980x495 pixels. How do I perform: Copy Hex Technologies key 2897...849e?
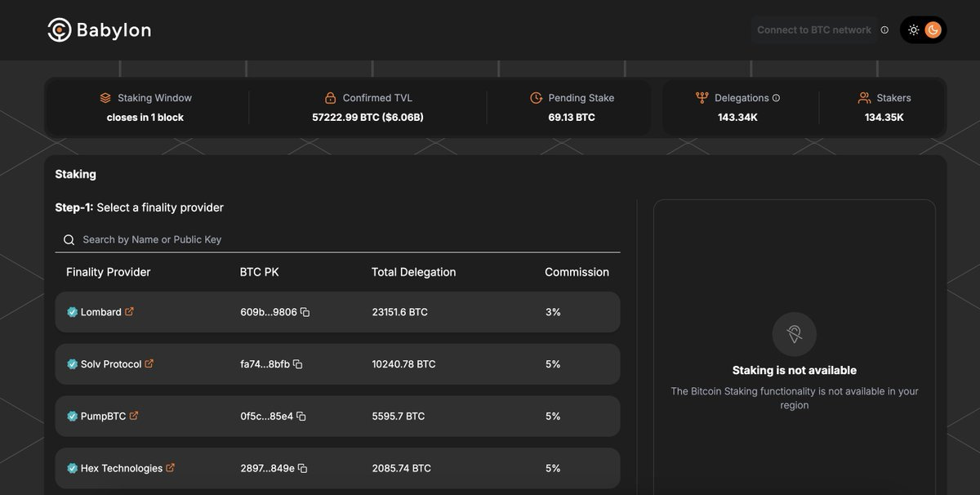pos(302,469)
